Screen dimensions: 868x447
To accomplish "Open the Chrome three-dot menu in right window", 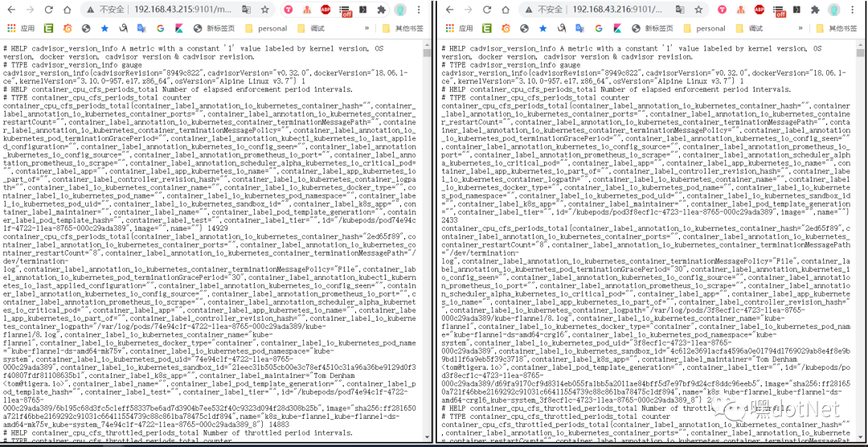I will (x=851, y=10).
